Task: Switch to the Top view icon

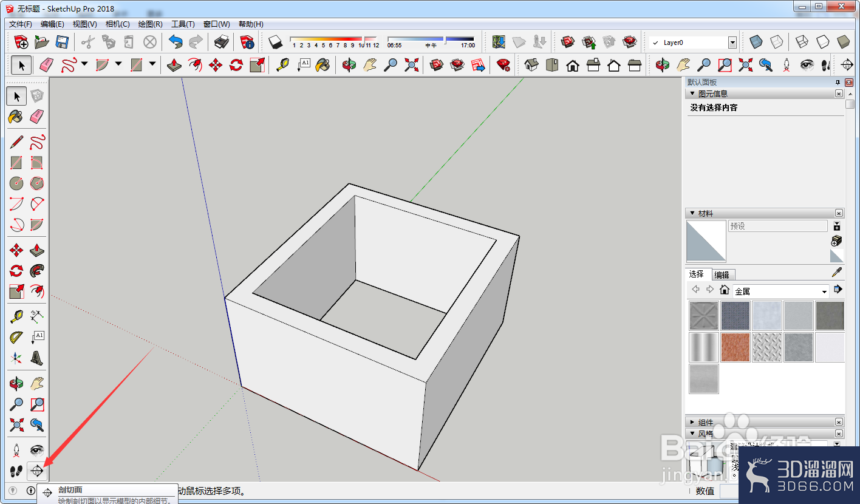Action: [x=552, y=64]
